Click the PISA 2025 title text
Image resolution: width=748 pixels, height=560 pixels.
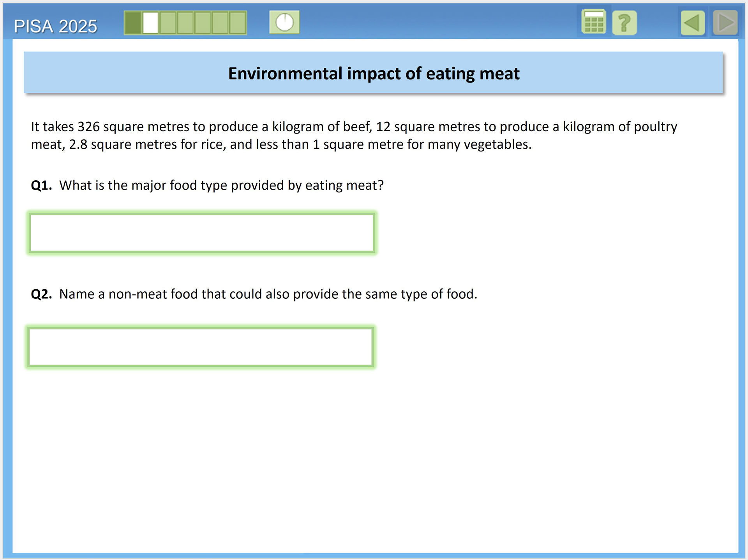pyautogui.click(x=55, y=26)
